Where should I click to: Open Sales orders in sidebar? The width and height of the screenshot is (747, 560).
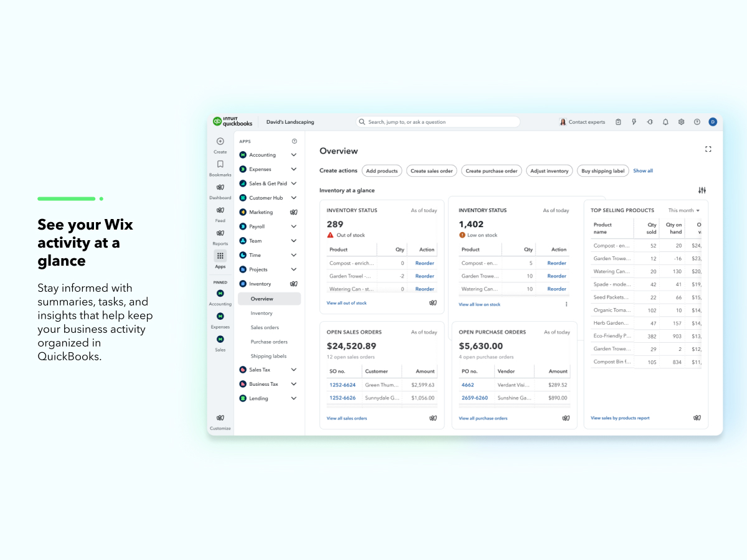coord(265,327)
